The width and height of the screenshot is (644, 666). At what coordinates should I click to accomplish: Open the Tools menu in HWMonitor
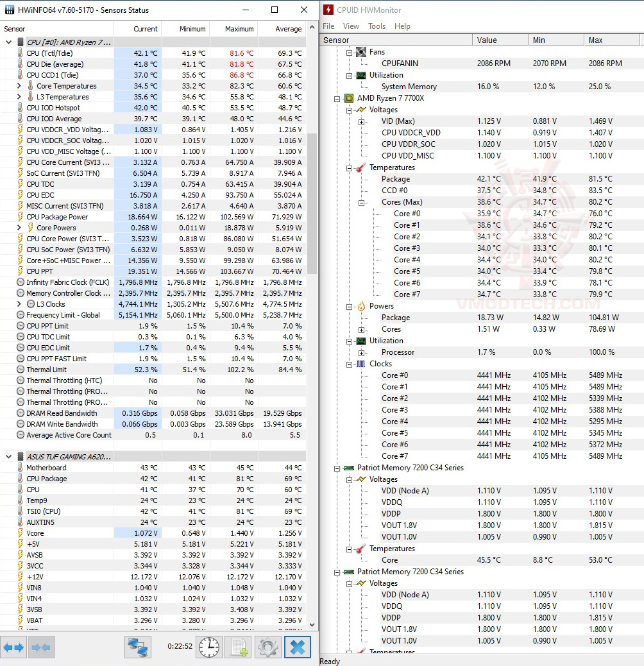click(x=377, y=26)
